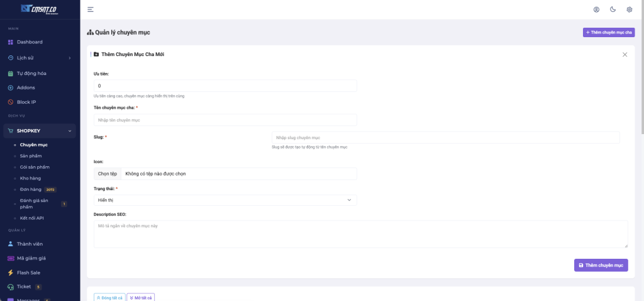Close the Thêm Chuyên Mục Cha Mới panel
This screenshot has width=644, height=301.
[625, 55]
